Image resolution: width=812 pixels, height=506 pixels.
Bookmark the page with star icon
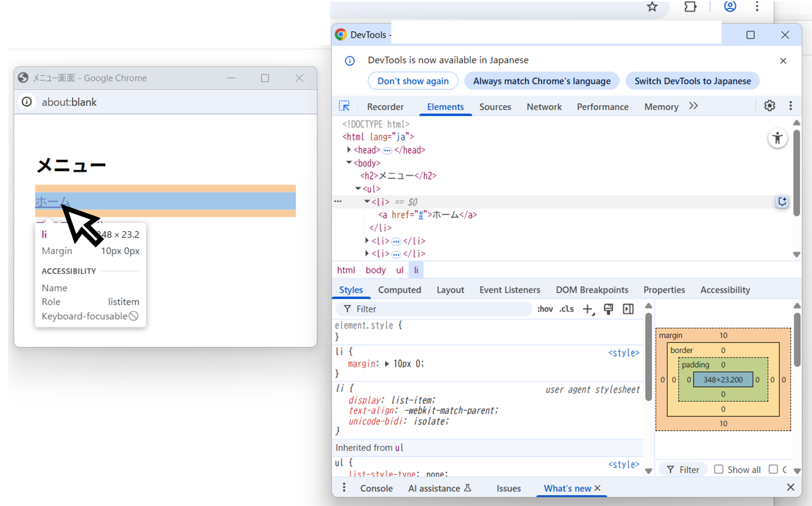652,6
